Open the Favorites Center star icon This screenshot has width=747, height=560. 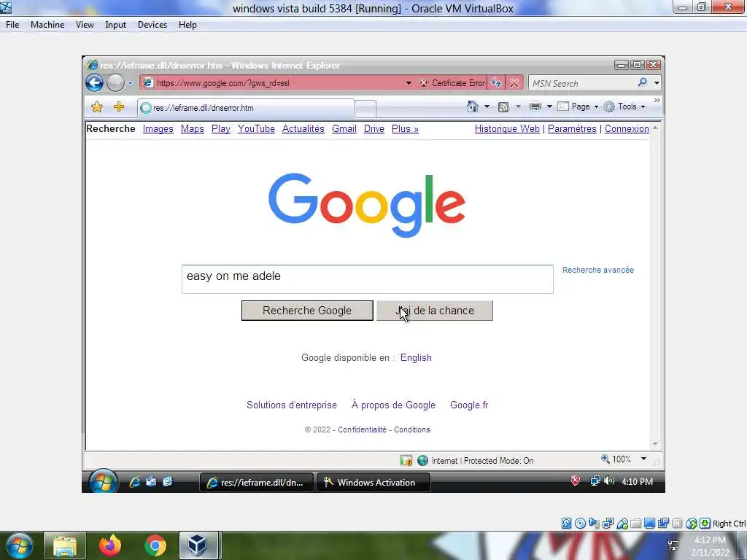click(x=97, y=106)
